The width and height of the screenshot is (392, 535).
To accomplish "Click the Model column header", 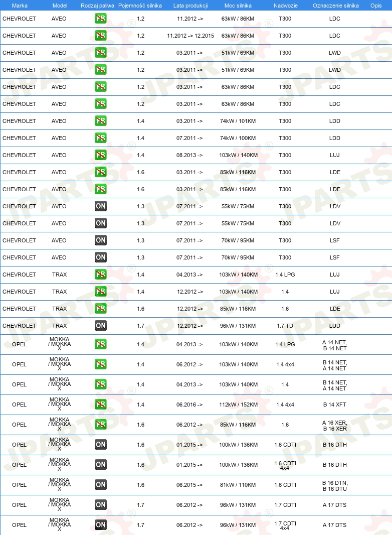I will [x=60, y=6].
